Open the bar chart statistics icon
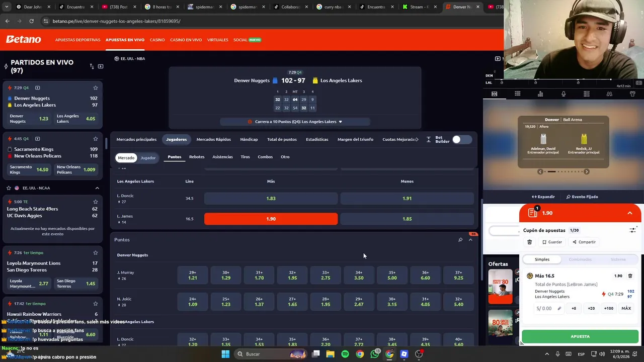 click(x=540, y=94)
